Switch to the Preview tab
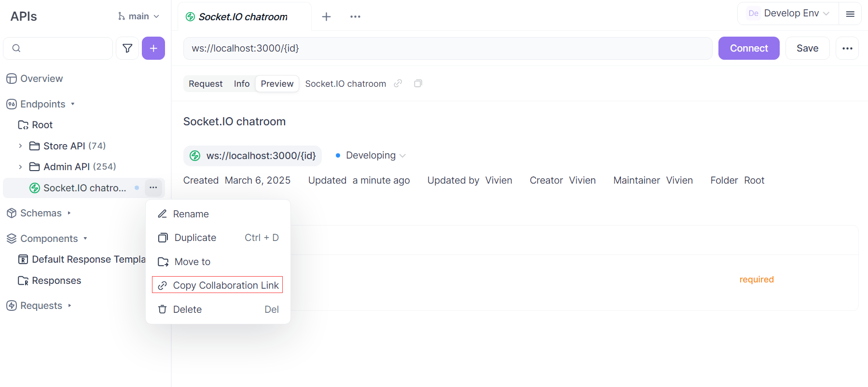This screenshot has width=868, height=387. click(x=277, y=84)
